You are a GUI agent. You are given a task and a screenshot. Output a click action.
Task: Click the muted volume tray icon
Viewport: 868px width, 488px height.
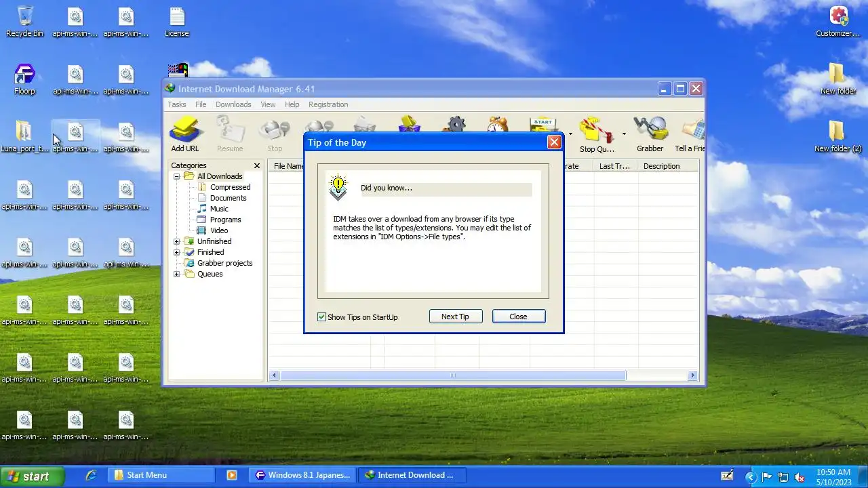click(800, 477)
